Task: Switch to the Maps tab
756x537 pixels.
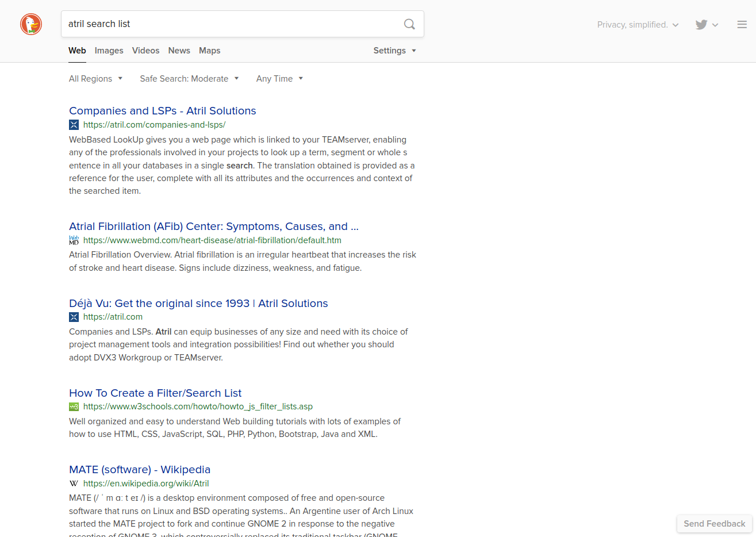Action: click(x=210, y=51)
